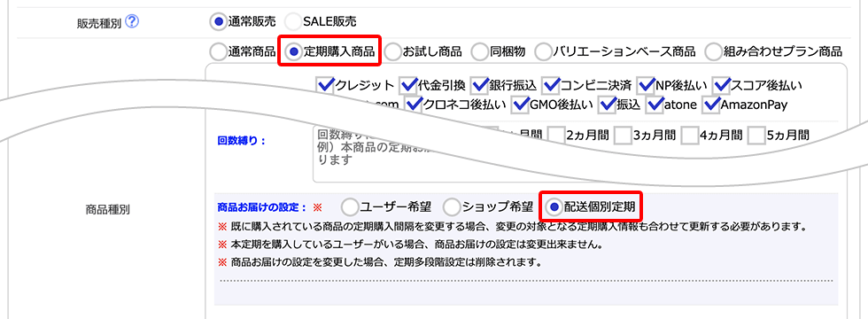The width and height of the screenshot is (868, 319).
Task: Toggle the 代金引換 payment checkbox
Action: coord(408,85)
